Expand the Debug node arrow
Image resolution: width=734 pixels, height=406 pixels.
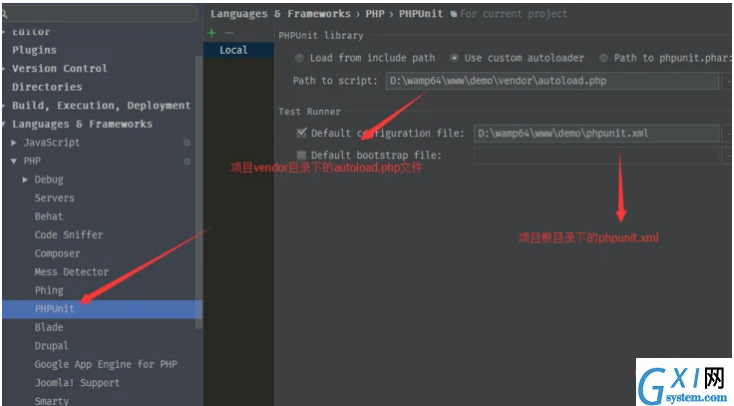point(25,179)
